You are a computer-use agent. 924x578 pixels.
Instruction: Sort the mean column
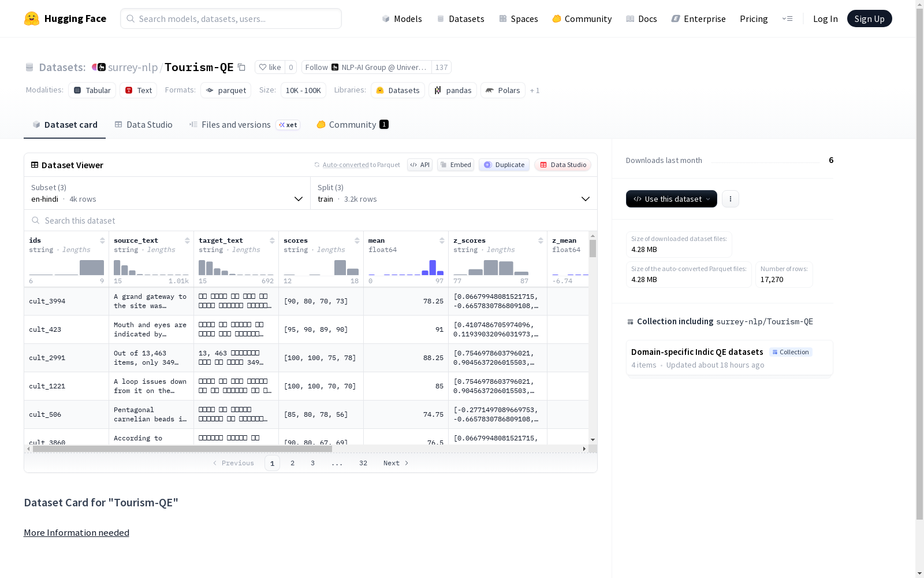point(442,240)
